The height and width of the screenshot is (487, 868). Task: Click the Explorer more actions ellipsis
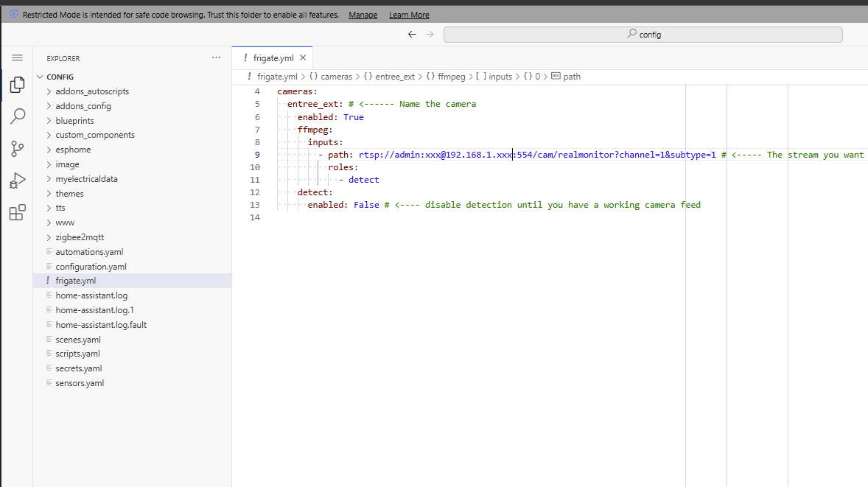[216, 57]
